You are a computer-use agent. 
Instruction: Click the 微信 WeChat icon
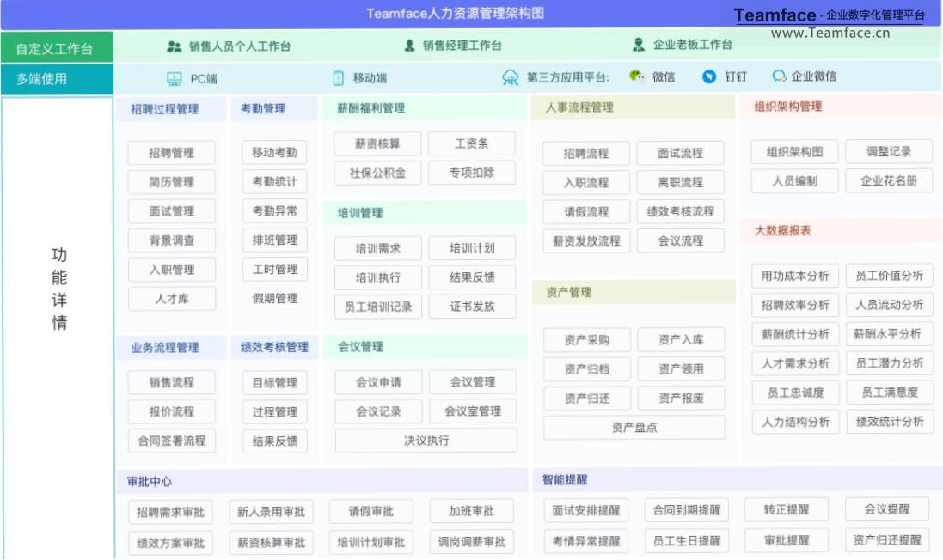pos(637,76)
